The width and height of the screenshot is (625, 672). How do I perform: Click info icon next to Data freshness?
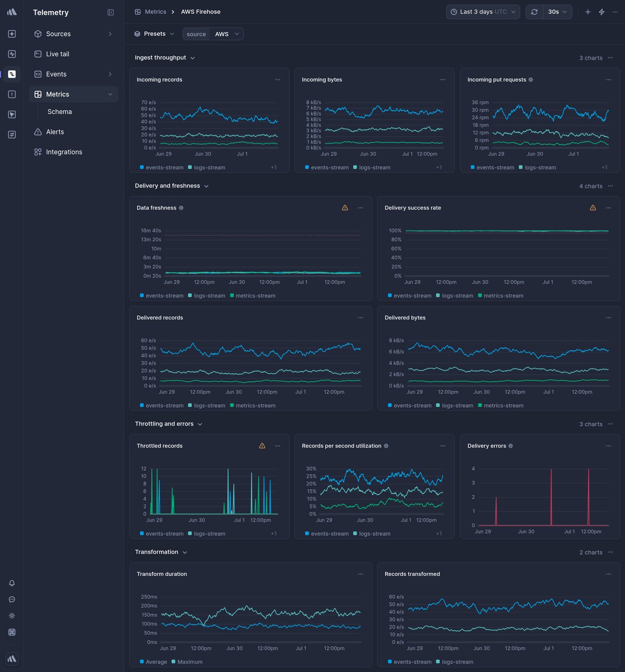181,208
